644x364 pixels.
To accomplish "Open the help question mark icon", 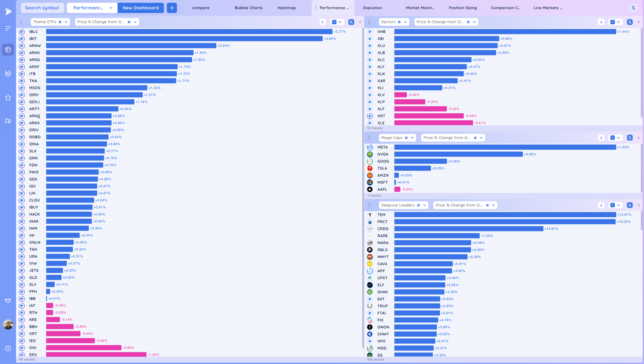I will [x=8, y=348].
